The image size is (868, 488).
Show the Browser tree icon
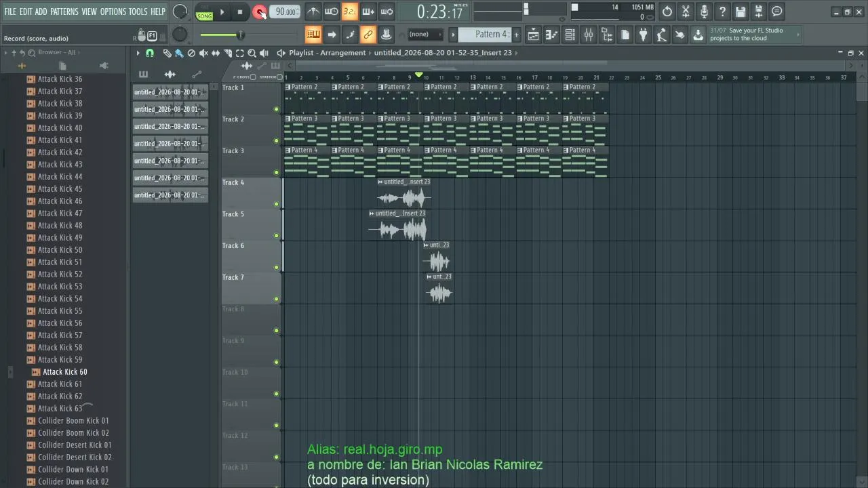click(x=607, y=35)
